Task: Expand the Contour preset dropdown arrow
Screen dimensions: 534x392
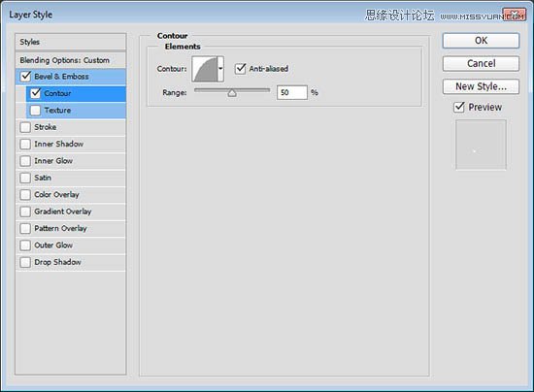Action: [220, 69]
